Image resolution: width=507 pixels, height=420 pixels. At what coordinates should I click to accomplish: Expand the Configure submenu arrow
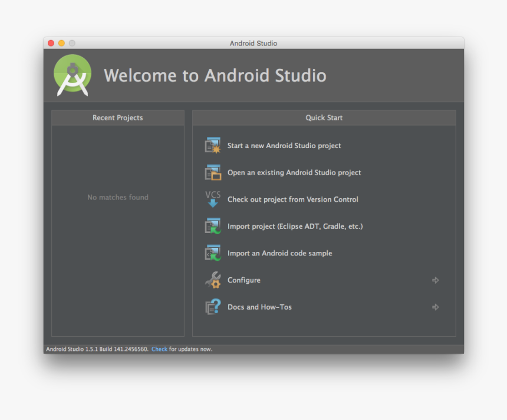[x=436, y=280]
